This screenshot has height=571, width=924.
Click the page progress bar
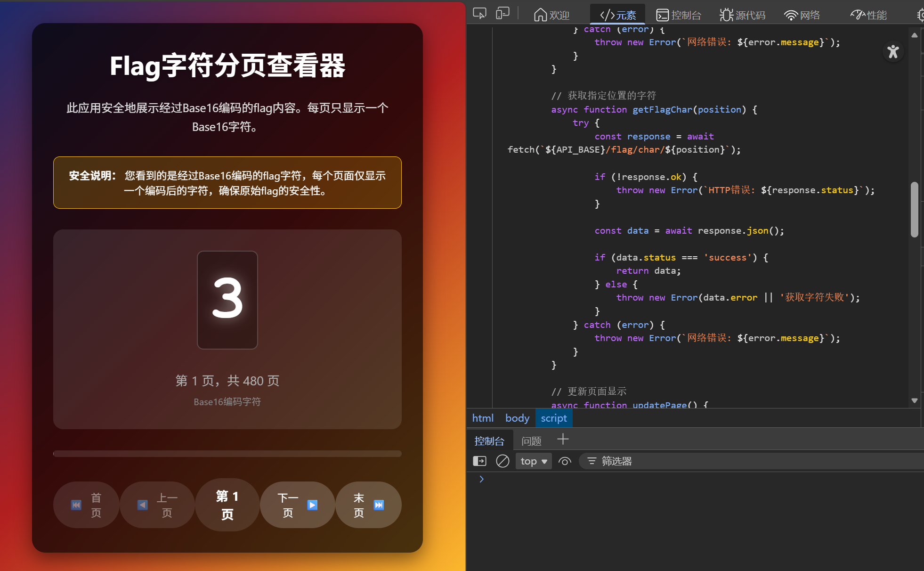[227, 453]
